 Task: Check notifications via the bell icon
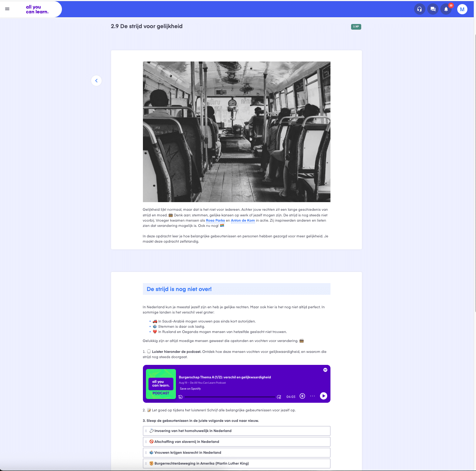pyautogui.click(x=446, y=9)
